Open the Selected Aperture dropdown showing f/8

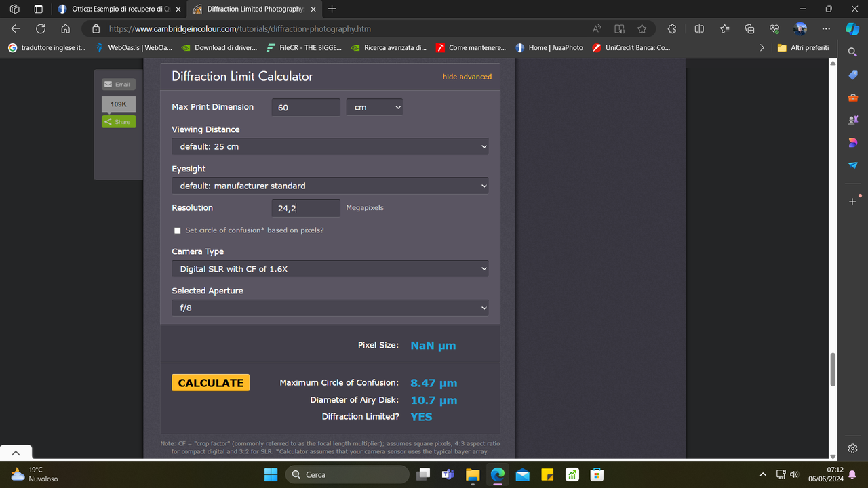coord(330,307)
